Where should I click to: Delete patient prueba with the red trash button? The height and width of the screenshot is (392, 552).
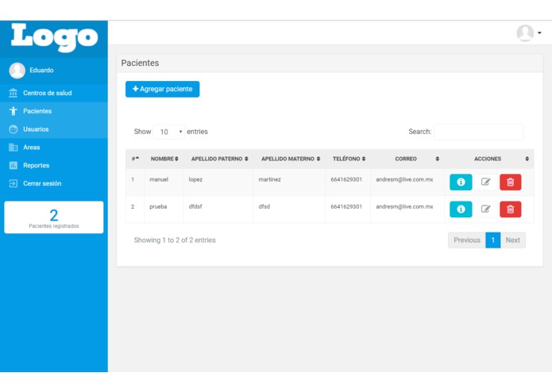point(510,209)
